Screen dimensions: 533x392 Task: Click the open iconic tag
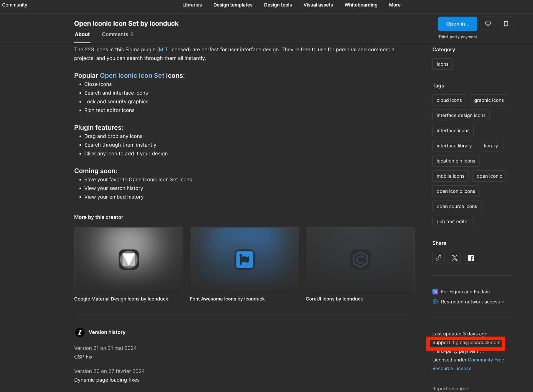point(489,176)
